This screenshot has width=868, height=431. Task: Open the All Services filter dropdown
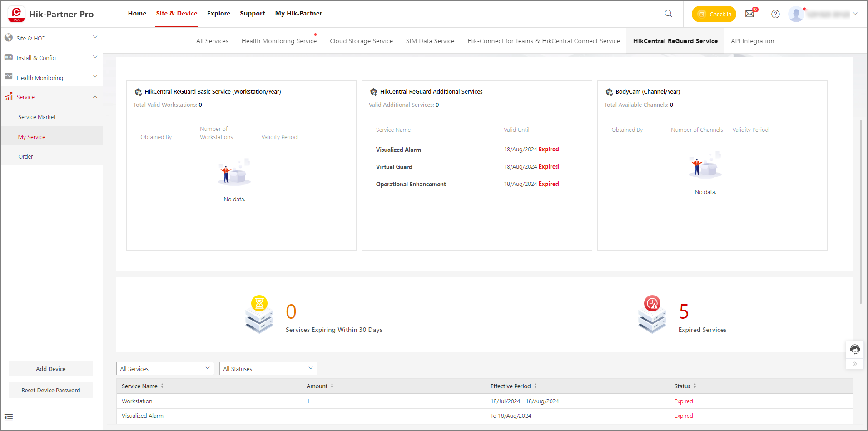[x=165, y=369]
